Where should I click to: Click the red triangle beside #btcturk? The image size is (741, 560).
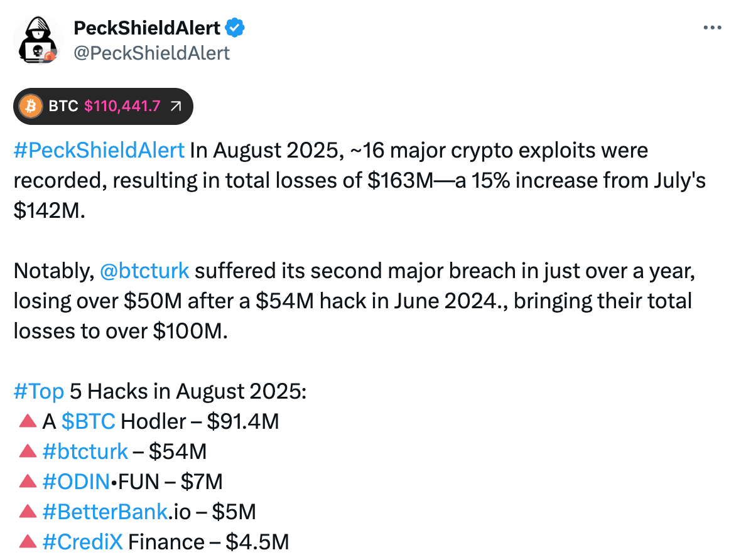[x=28, y=451]
